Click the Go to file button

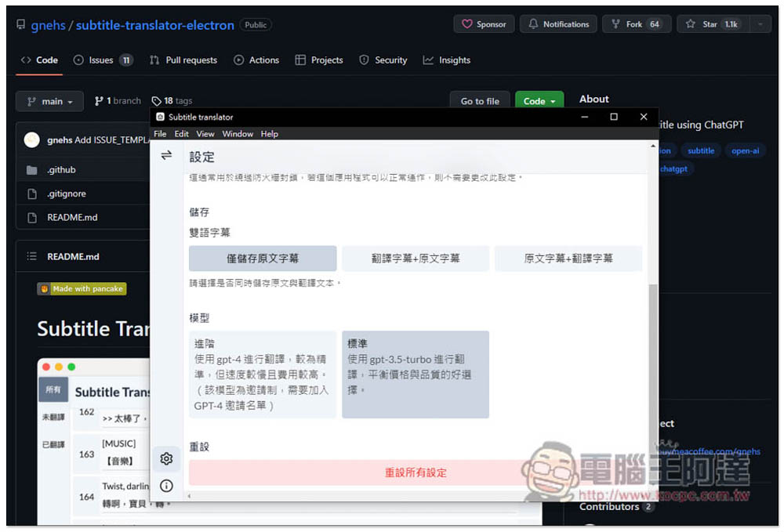[480, 101]
